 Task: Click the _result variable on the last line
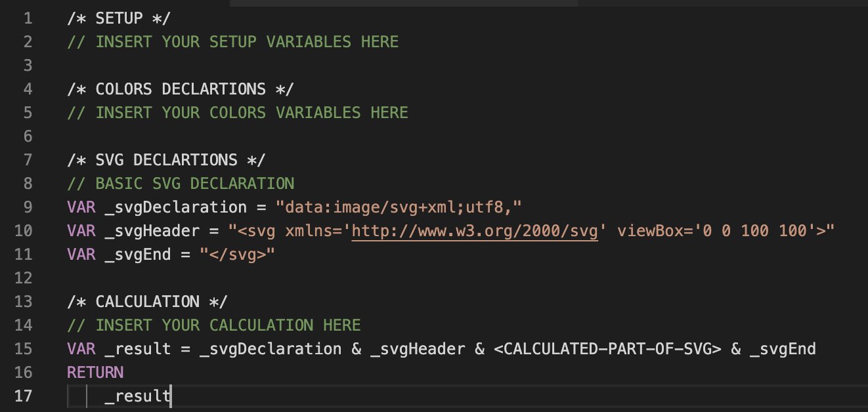pyautogui.click(x=137, y=396)
